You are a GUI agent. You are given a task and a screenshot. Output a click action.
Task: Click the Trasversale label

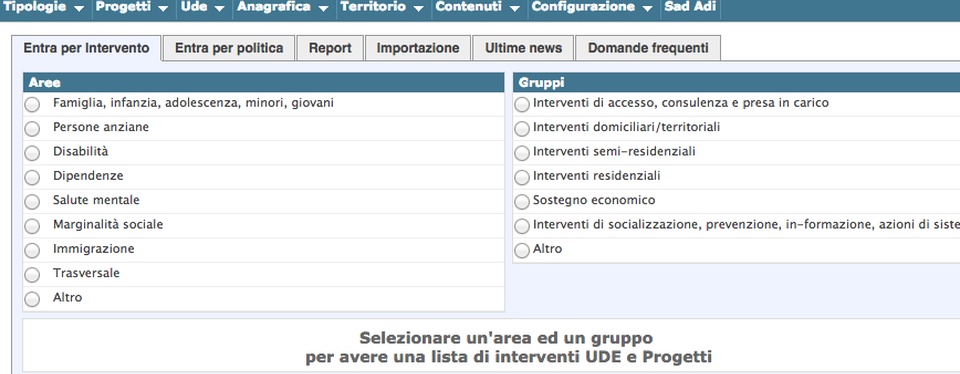pyautogui.click(x=86, y=273)
